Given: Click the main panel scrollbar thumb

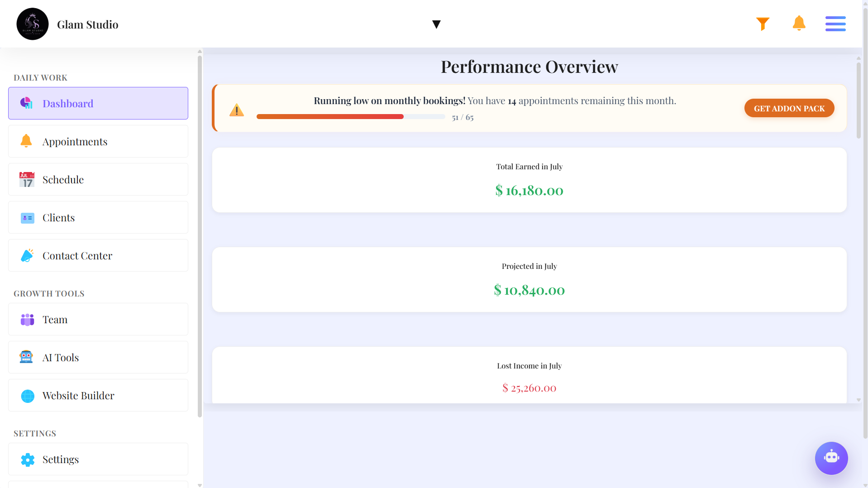Looking at the screenshot, I should click(858, 100).
